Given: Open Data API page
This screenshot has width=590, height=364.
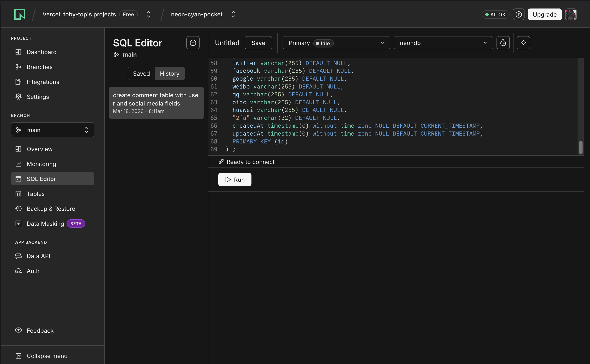Looking at the screenshot, I should 52,256.
